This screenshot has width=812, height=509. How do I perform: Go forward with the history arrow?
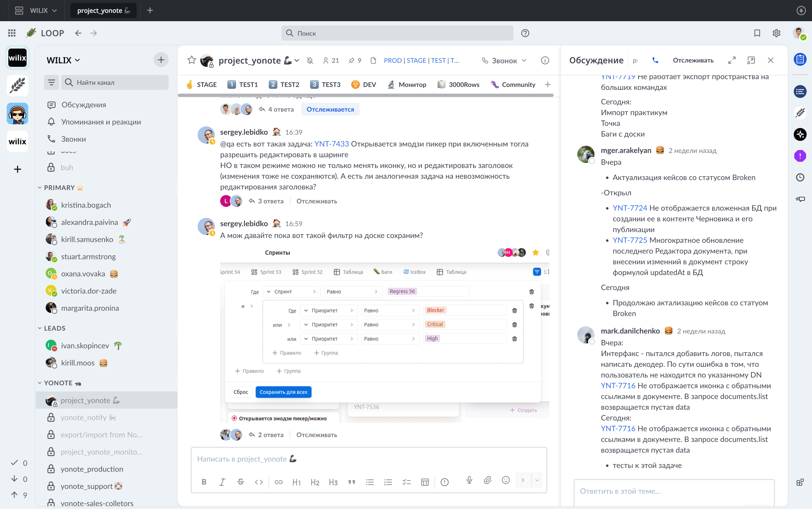(x=94, y=33)
